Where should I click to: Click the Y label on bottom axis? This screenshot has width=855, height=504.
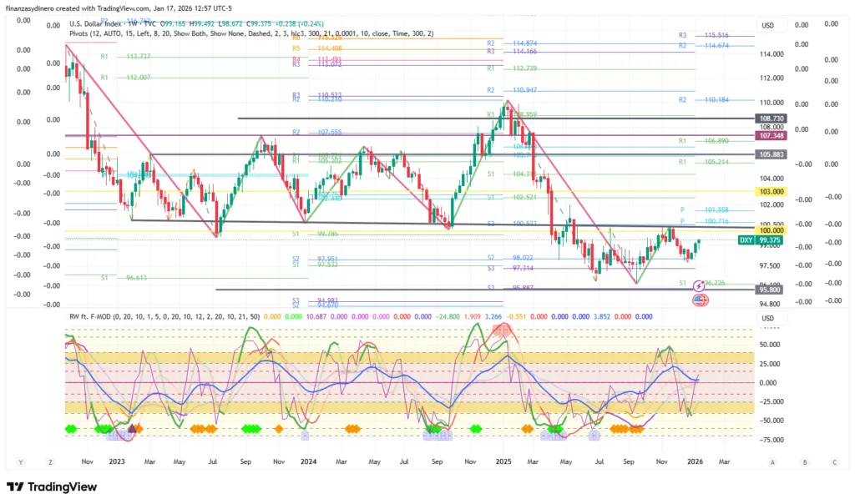[x=20, y=461]
